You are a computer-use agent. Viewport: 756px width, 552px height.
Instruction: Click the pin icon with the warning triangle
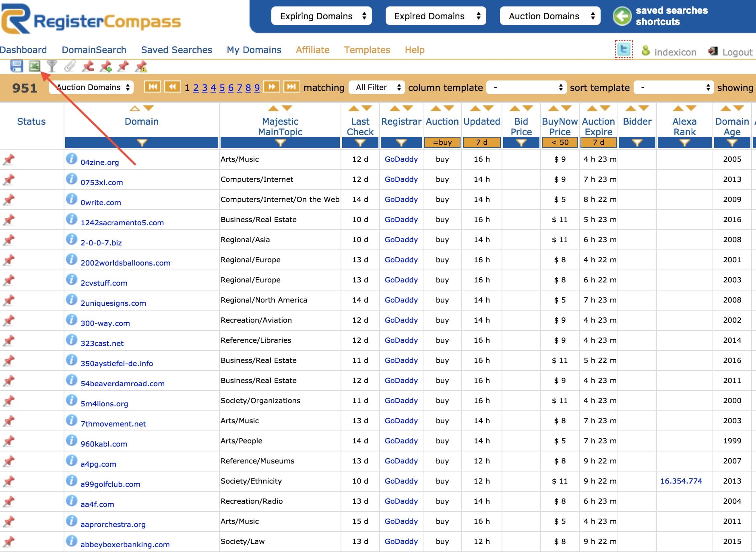coord(142,66)
